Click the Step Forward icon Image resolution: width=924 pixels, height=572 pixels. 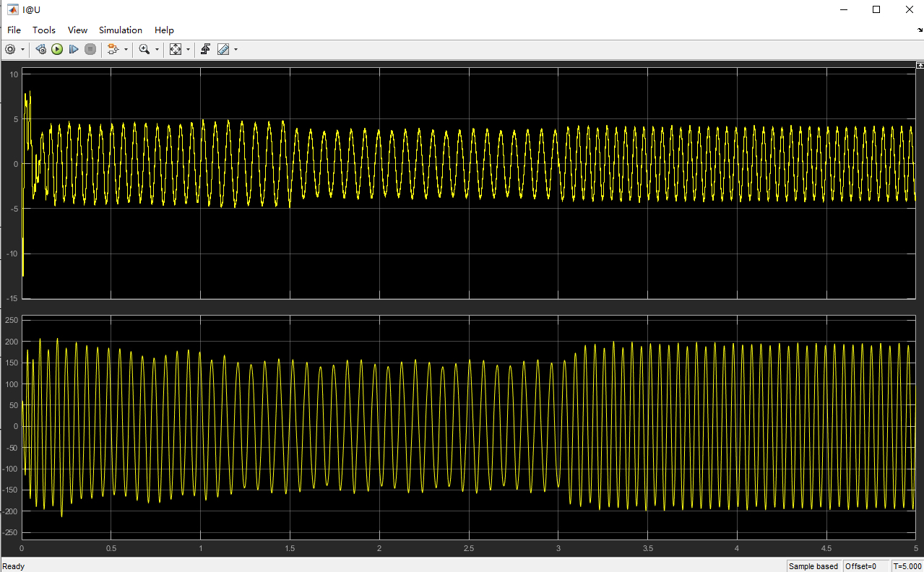click(74, 49)
